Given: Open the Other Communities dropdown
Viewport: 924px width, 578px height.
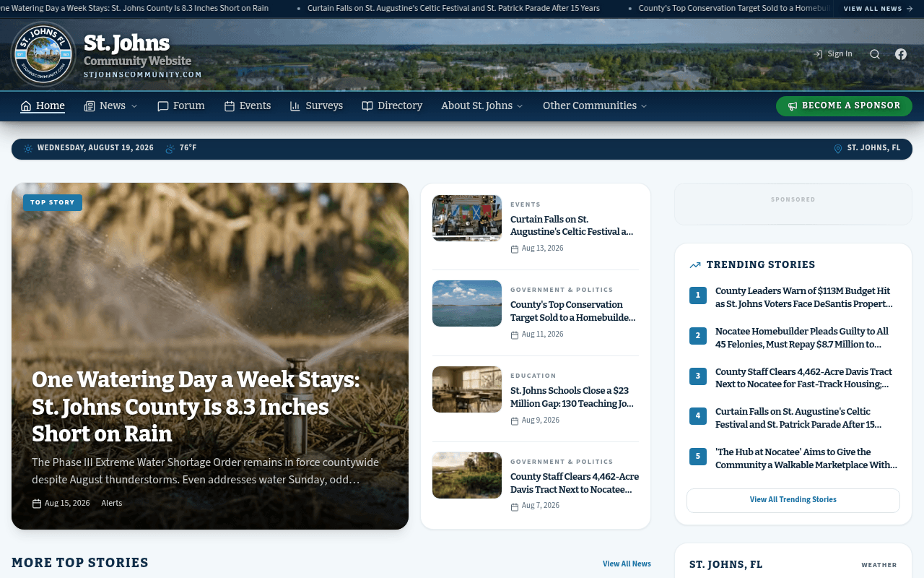Looking at the screenshot, I should (595, 106).
